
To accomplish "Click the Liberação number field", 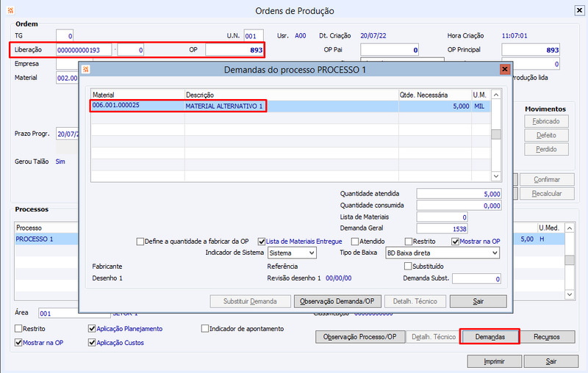I will point(84,50).
